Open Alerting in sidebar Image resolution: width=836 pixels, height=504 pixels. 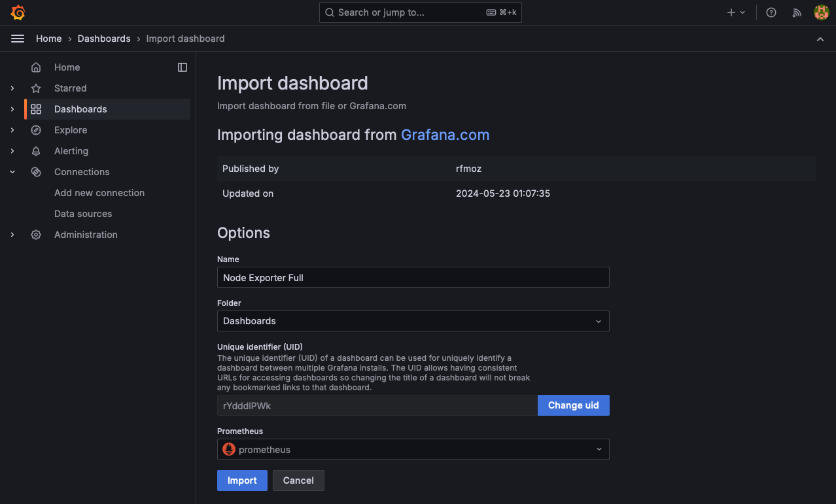click(71, 151)
